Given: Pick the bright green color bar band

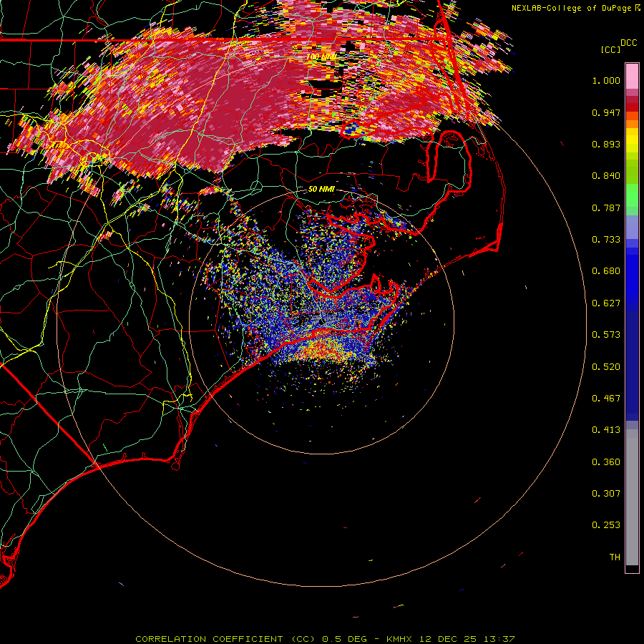Looking at the screenshot, I should point(632,195).
